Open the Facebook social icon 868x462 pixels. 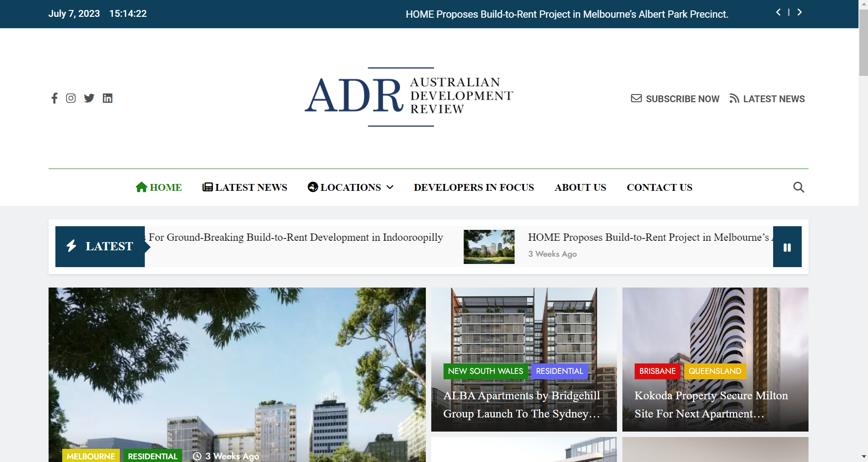(54, 98)
